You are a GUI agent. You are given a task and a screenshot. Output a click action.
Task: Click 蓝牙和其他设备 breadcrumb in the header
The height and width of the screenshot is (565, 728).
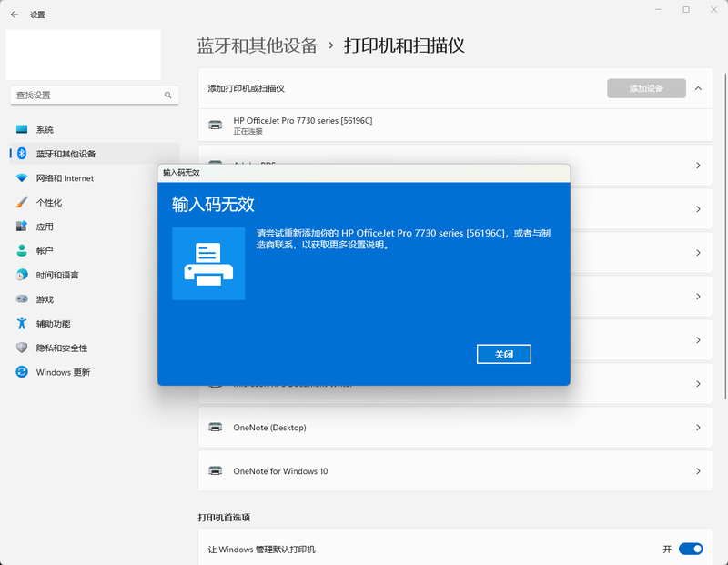(x=258, y=45)
